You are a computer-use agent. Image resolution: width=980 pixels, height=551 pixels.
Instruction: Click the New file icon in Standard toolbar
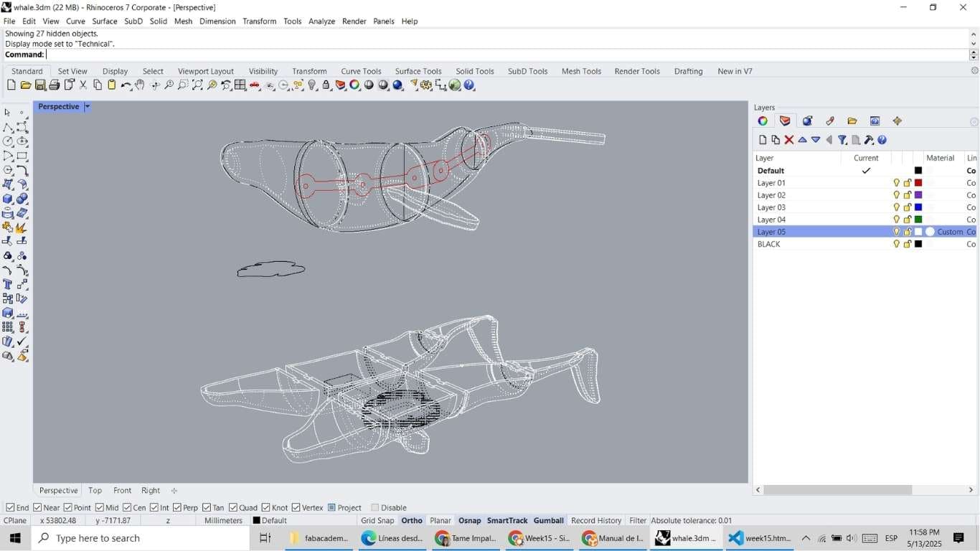tap(11, 85)
